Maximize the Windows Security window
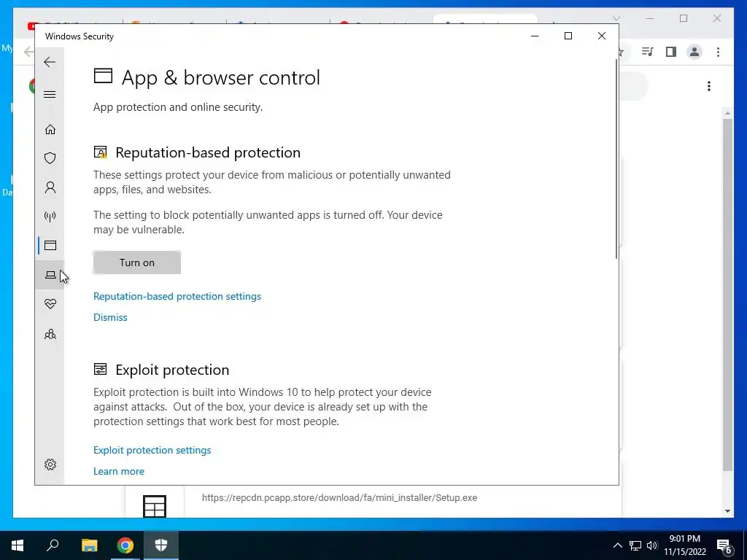 point(568,36)
